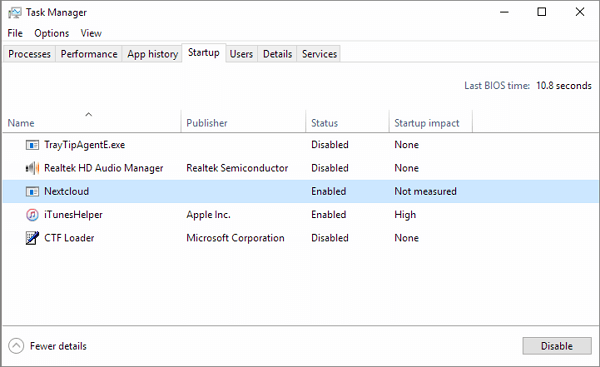
Task: Maximize the Task Manager window
Action: (x=541, y=12)
